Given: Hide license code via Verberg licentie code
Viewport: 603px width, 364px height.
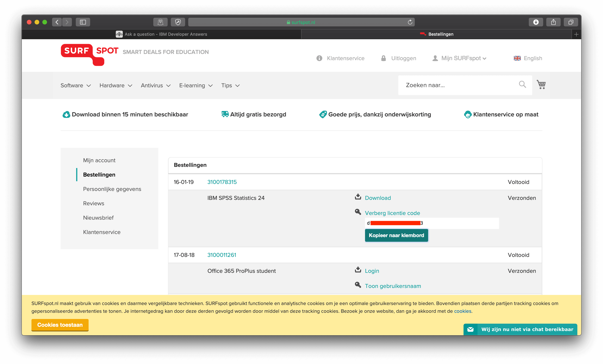Looking at the screenshot, I should tap(392, 213).
